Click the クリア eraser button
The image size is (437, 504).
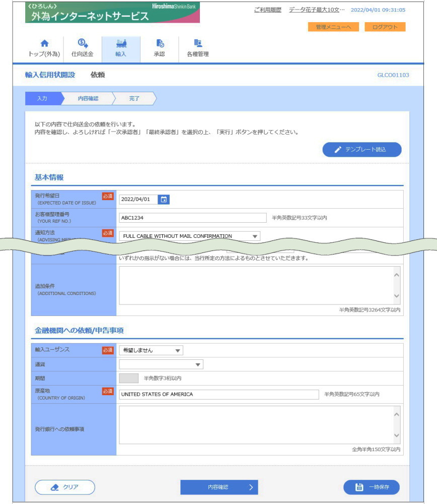(64, 487)
